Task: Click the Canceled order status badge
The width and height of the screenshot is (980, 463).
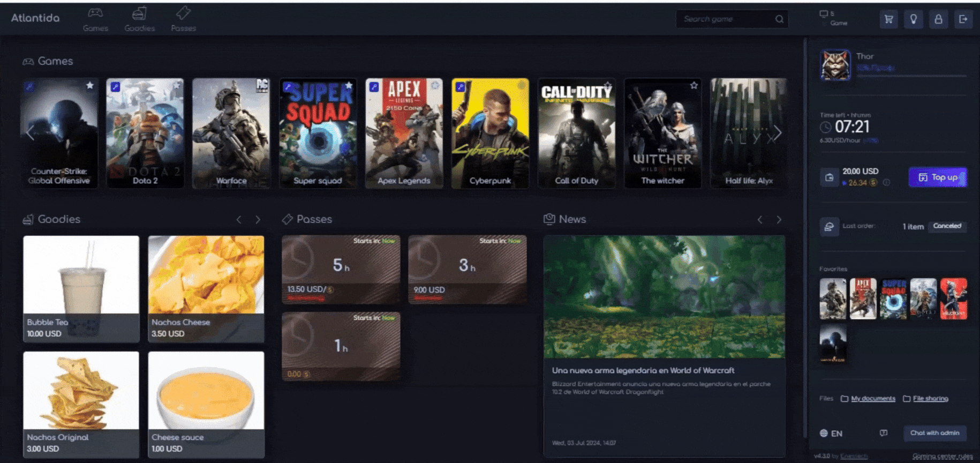Action: [x=947, y=226]
